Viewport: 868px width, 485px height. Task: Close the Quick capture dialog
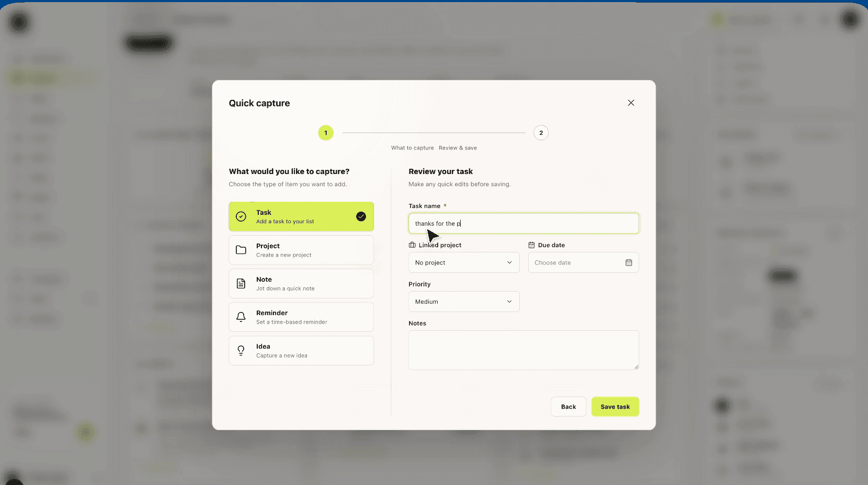point(631,103)
